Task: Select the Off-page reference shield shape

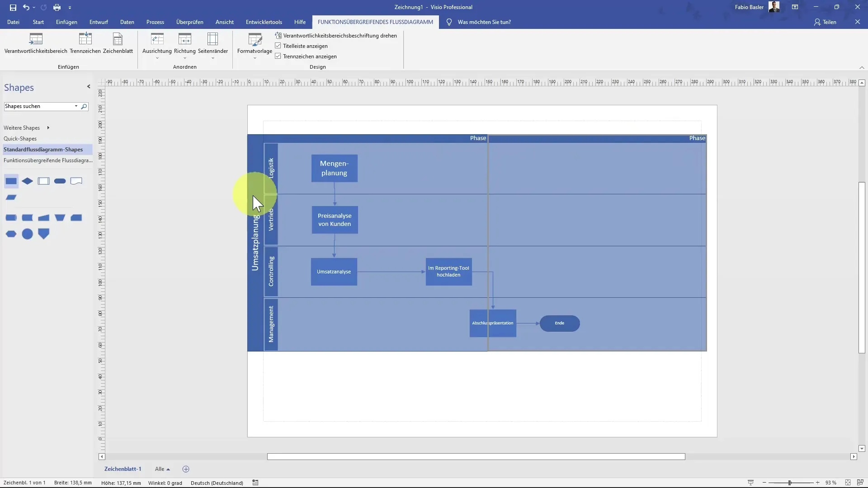Action: click(43, 234)
